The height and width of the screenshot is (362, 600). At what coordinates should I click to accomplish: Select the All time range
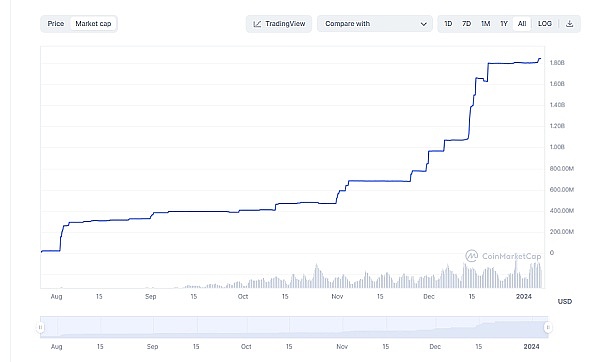click(x=522, y=24)
